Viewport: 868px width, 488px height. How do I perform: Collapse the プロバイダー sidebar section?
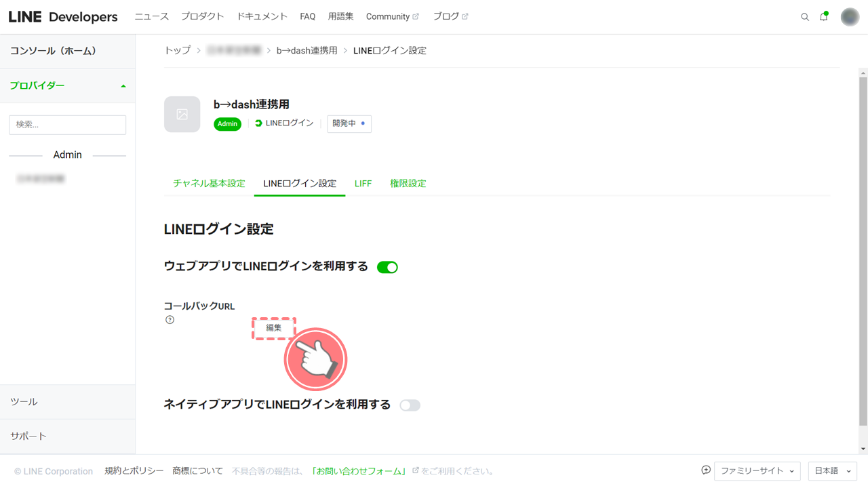68,85
